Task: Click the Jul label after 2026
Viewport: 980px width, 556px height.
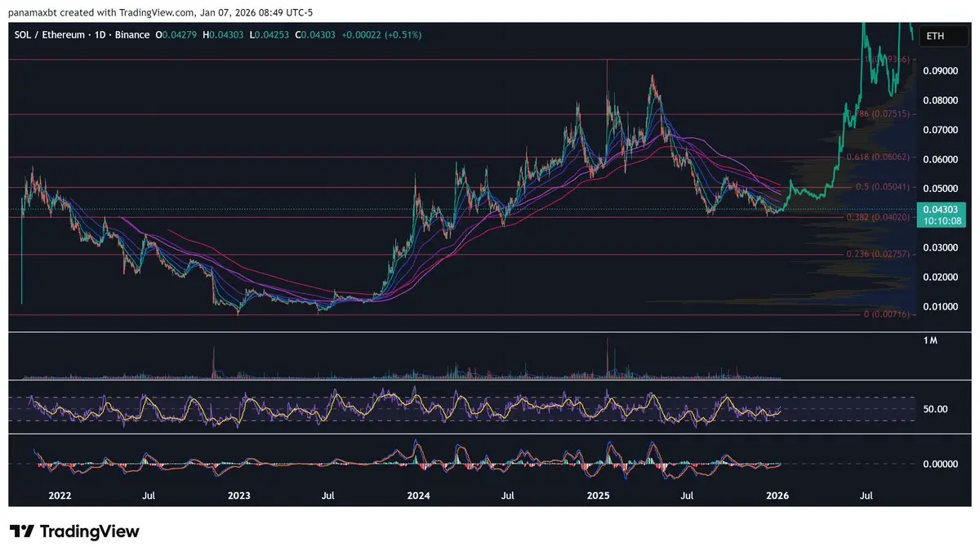Action: [867, 496]
